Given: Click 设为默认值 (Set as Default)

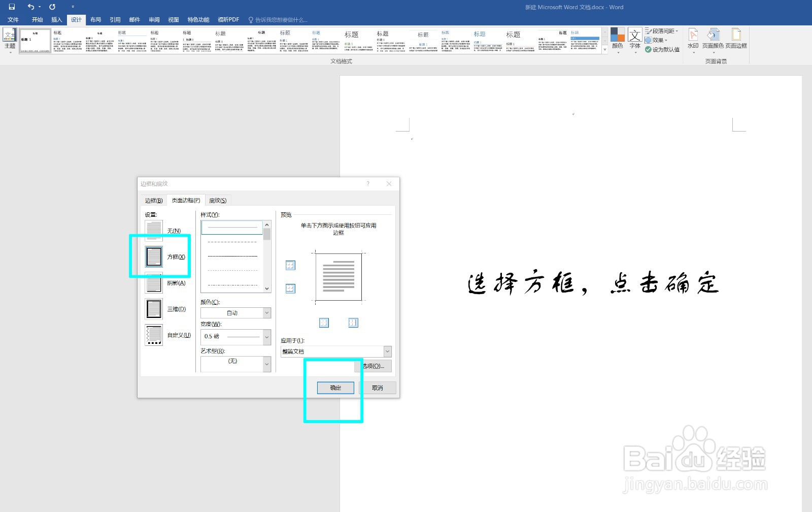Looking at the screenshot, I should tap(663, 49).
